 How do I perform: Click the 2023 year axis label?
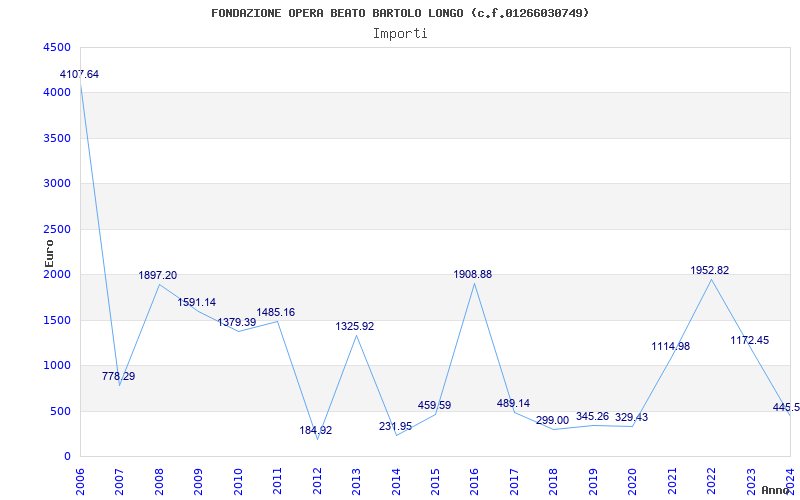(x=750, y=481)
